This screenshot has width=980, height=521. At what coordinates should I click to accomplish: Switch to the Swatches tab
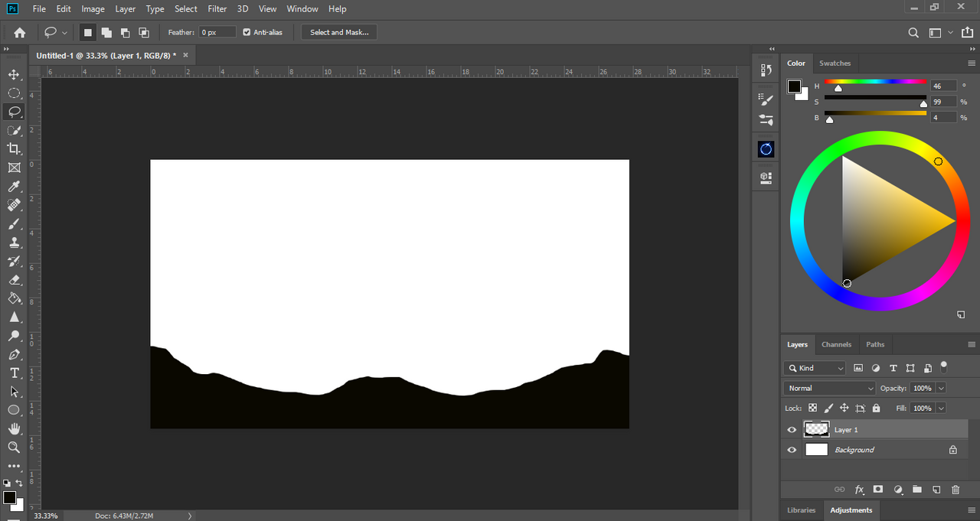[835, 63]
